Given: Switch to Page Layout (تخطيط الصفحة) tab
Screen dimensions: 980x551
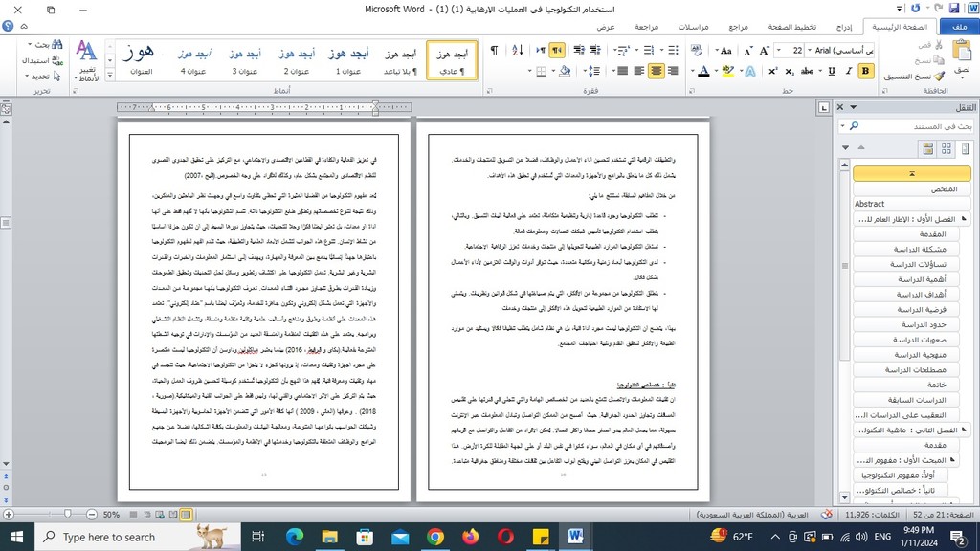Looking at the screenshot, I should [791, 27].
